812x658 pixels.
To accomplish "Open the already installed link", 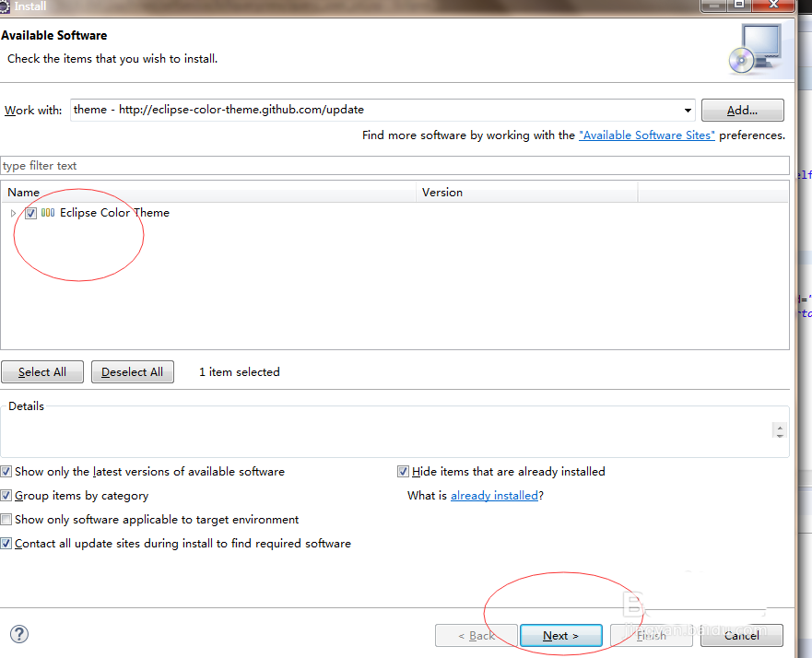I will [495, 496].
